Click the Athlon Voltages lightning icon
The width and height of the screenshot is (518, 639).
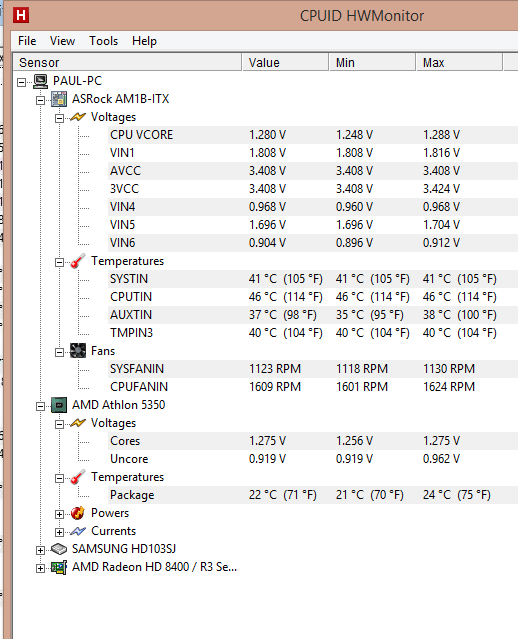coord(78,423)
